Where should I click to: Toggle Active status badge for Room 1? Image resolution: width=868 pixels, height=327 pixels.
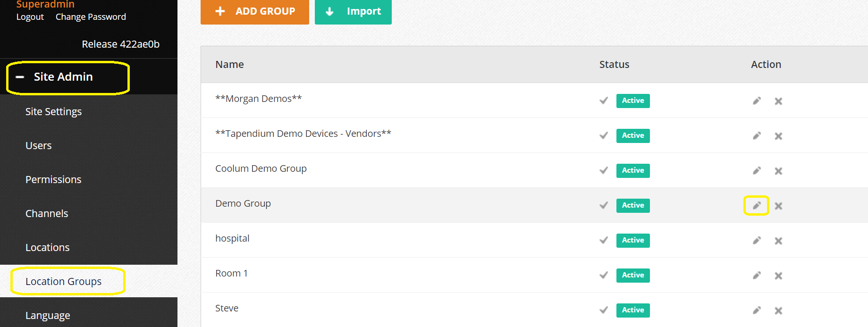[633, 275]
